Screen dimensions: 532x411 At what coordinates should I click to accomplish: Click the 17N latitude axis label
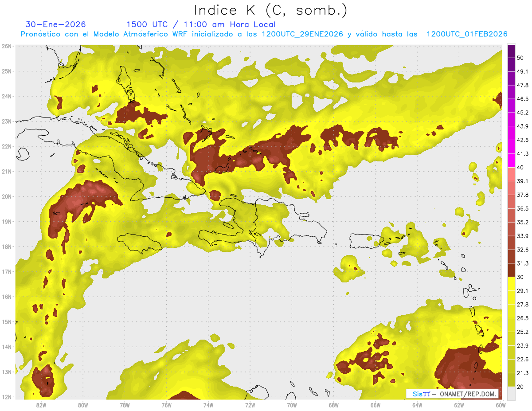coord(6,271)
